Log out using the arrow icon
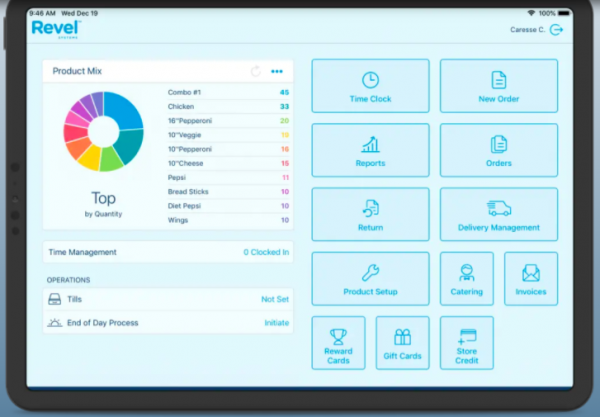The image size is (600, 417). 556,30
